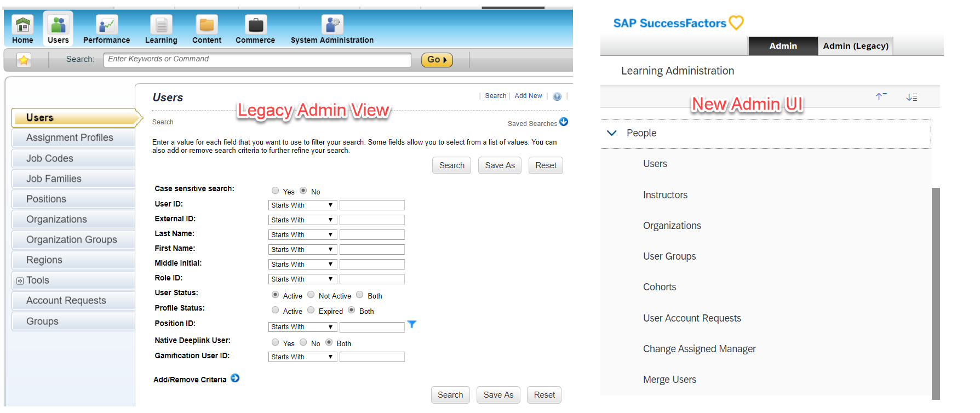Click the upper Search button
This screenshot has height=413, width=980.
click(452, 165)
